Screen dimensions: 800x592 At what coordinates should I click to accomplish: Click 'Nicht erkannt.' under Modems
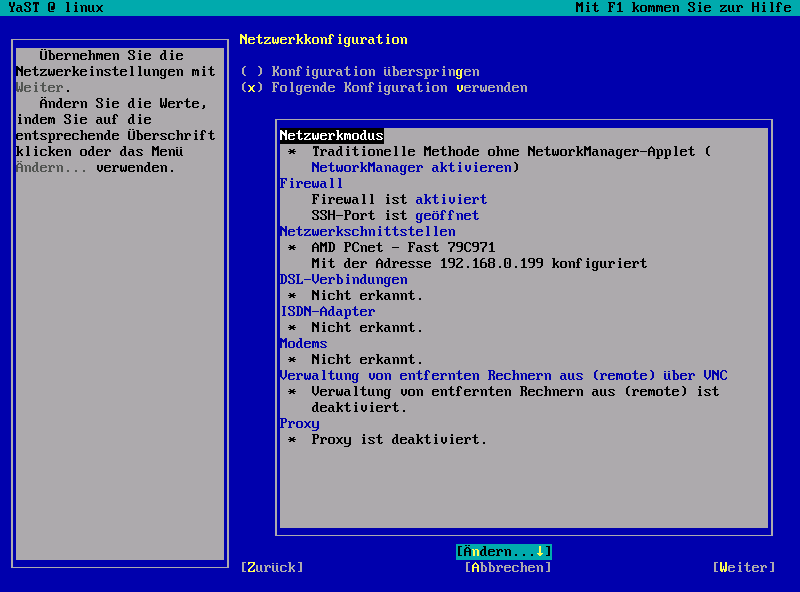[x=367, y=359]
